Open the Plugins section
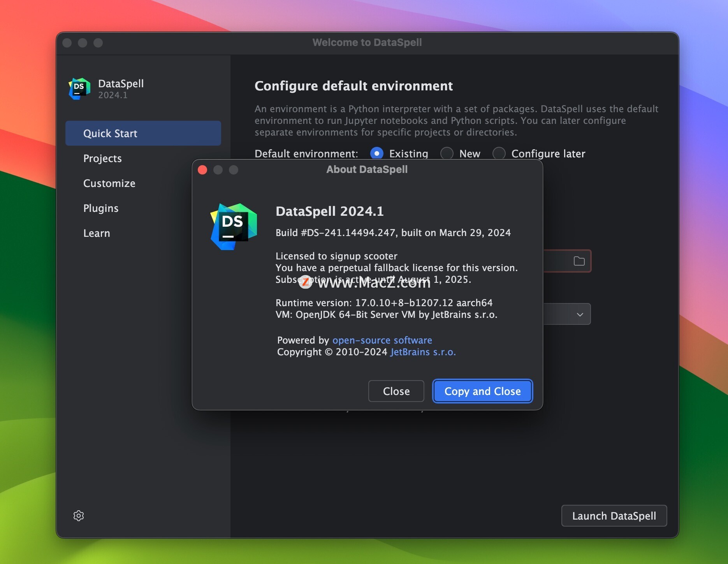Screen dimensions: 728x564 pos(100,208)
